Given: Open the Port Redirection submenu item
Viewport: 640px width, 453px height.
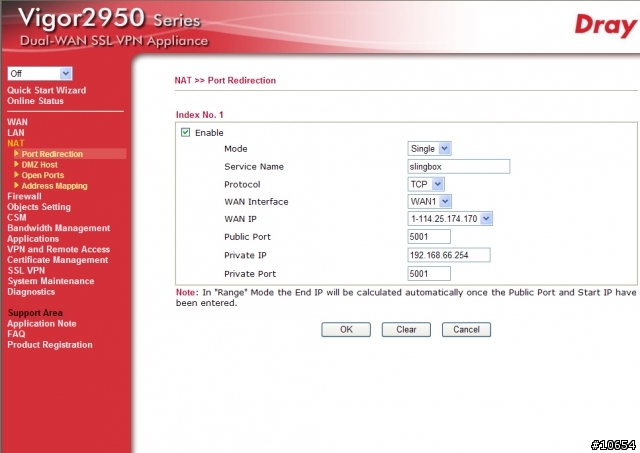Looking at the screenshot, I should (52, 154).
